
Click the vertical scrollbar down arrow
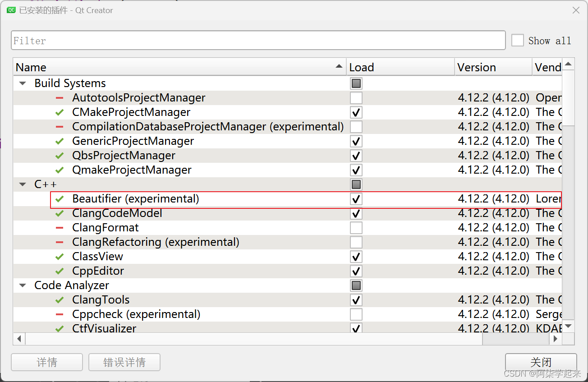568,326
